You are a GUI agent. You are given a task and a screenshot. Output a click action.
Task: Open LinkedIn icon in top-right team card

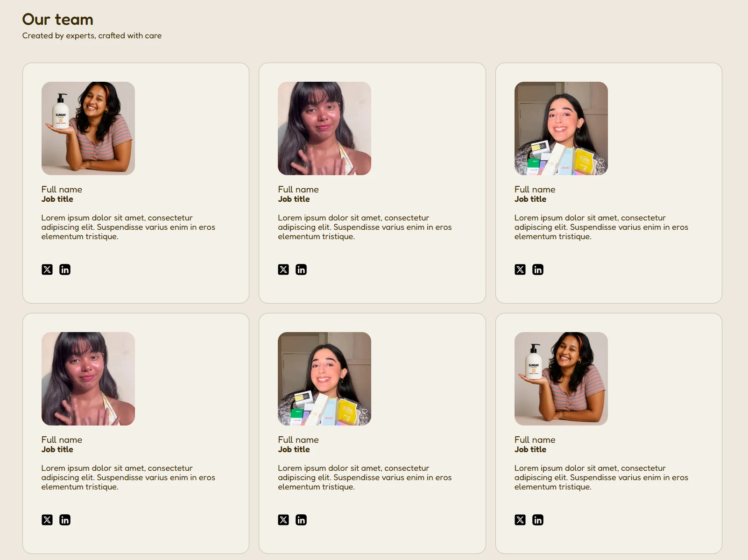pyautogui.click(x=538, y=269)
